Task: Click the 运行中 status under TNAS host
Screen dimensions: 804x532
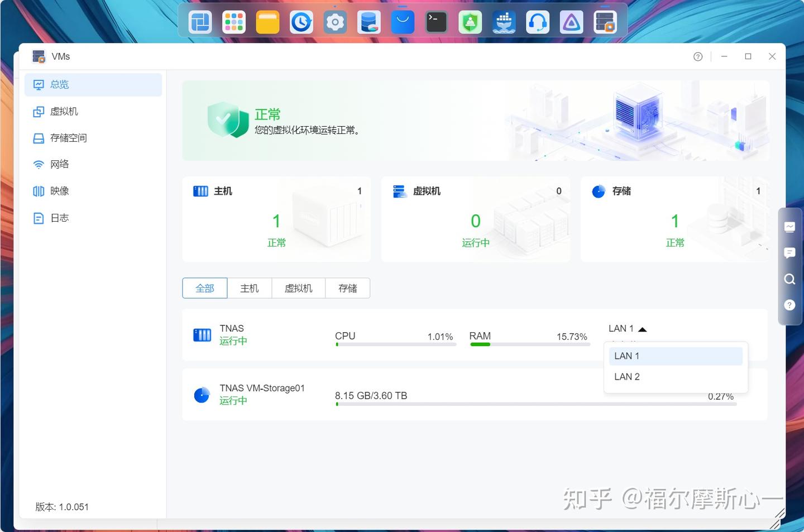Action: [233, 341]
